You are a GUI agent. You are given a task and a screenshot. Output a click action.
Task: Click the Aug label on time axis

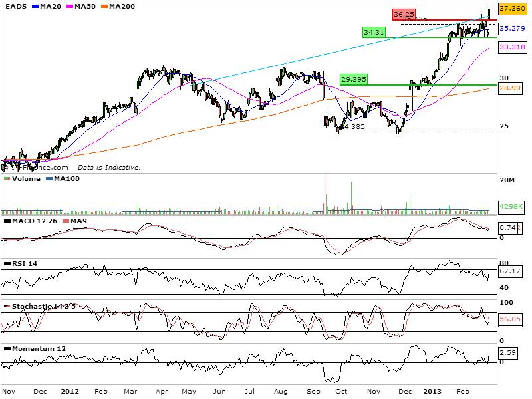(x=281, y=392)
